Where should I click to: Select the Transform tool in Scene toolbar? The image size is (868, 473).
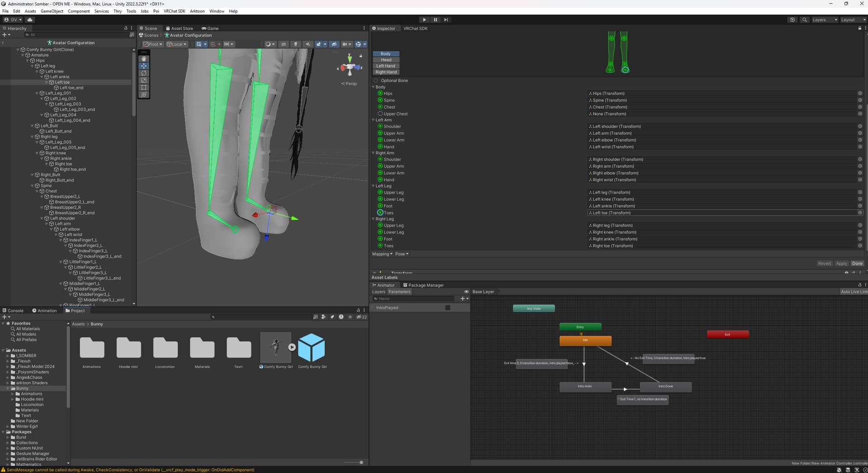[x=144, y=95]
